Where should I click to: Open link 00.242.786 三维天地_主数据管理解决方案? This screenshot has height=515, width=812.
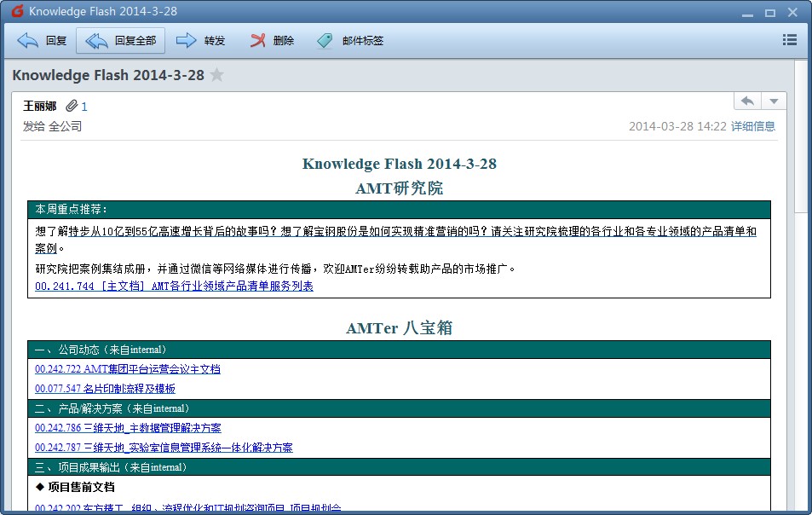128,428
